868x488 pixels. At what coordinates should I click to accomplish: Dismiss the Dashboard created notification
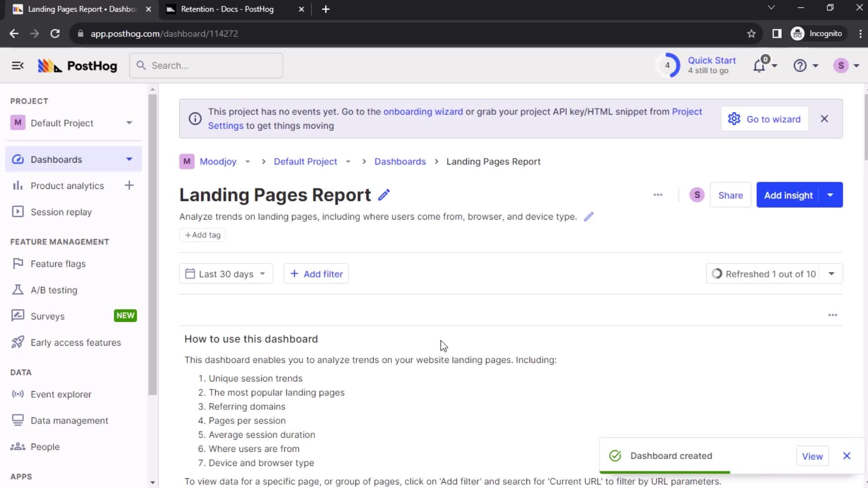pos(847,455)
